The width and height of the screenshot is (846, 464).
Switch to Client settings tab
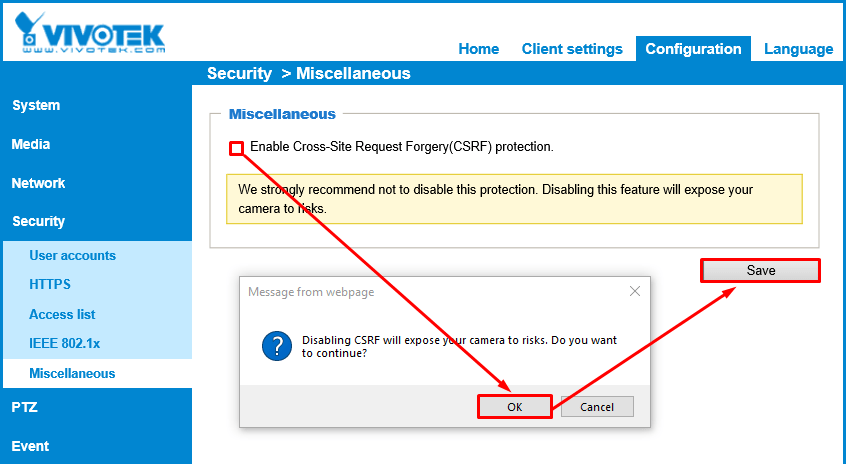[572, 49]
